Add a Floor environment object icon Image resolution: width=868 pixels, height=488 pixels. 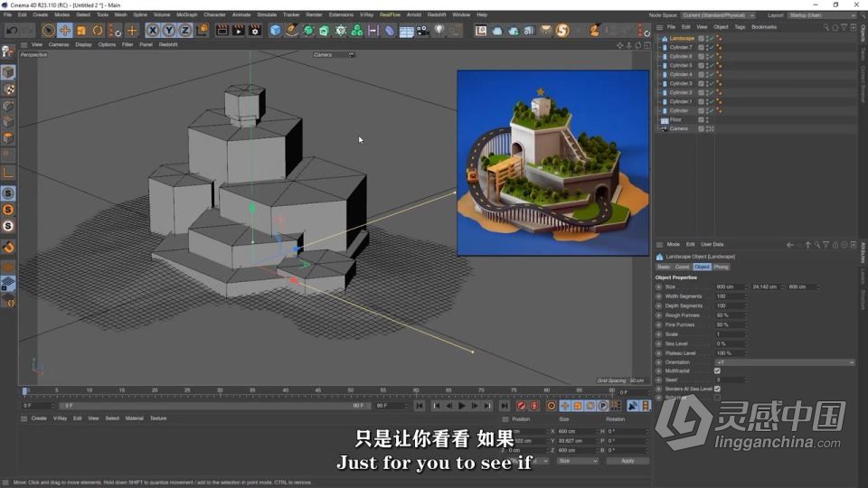(406, 31)
